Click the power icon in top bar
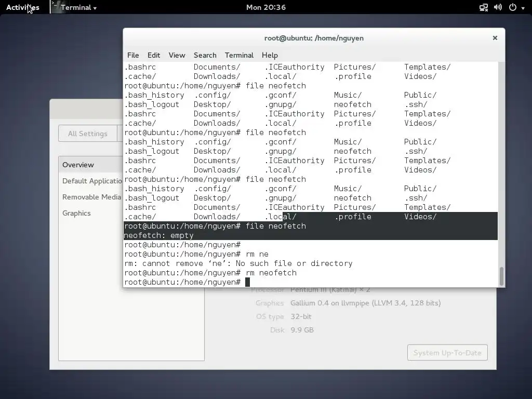The width and height of the screenshot is (532, 399). pyautogui.click(x=513, y=7)
